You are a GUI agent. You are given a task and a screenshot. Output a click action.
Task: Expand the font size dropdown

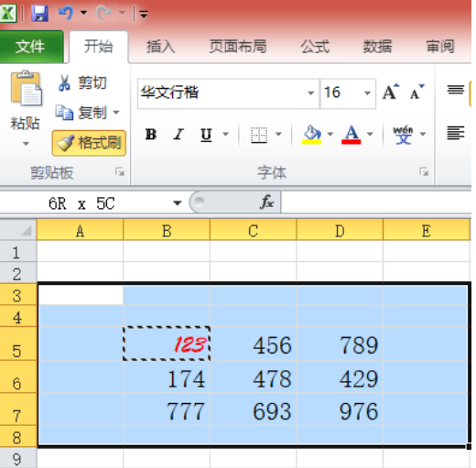click(367, 93)
